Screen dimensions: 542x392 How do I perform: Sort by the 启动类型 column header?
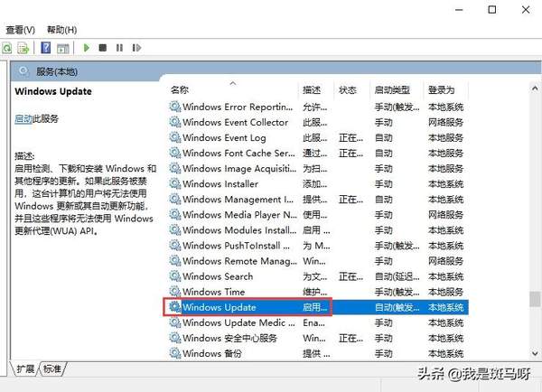pos(392,90)
